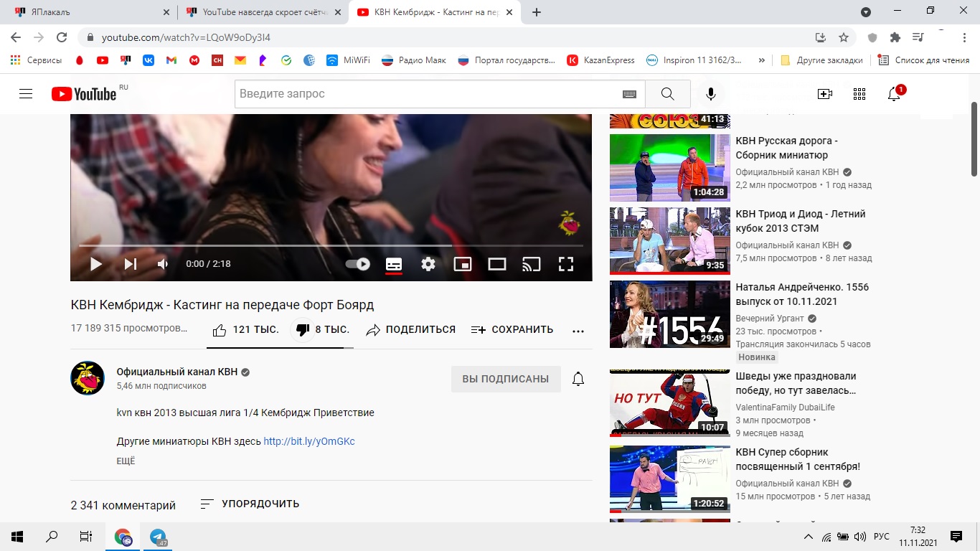Viewport: 980px width, 551px height.
Task: Open УПОРЯДОЧИТЬ comment sort dropdown
Action: [250, 504]
